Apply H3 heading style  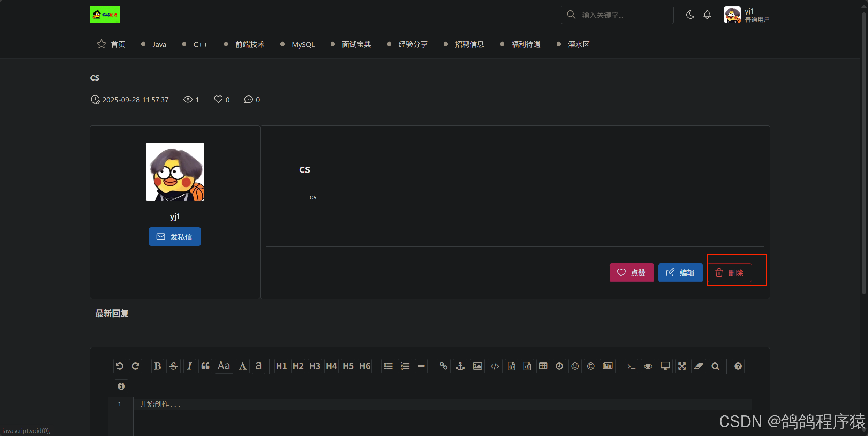(x=315, y=366)
